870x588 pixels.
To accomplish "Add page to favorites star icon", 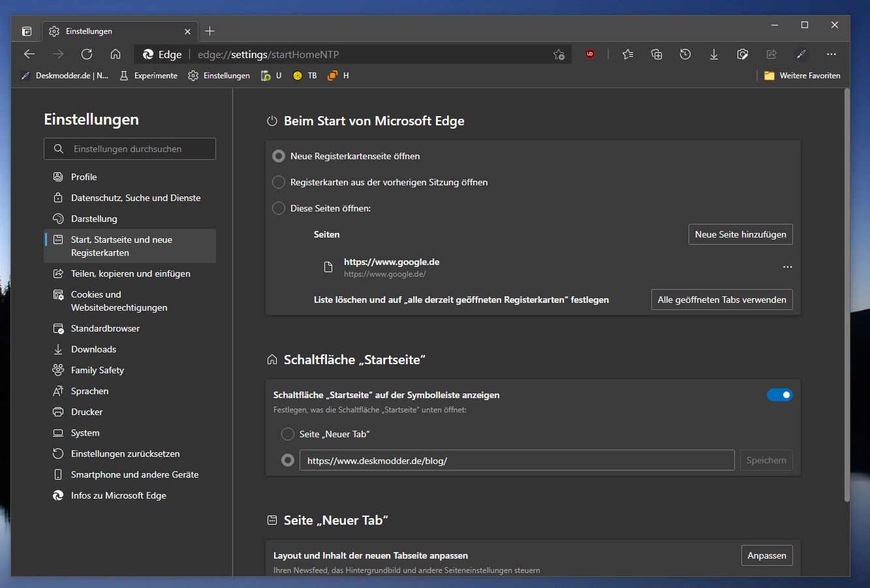I will (559, 55).
